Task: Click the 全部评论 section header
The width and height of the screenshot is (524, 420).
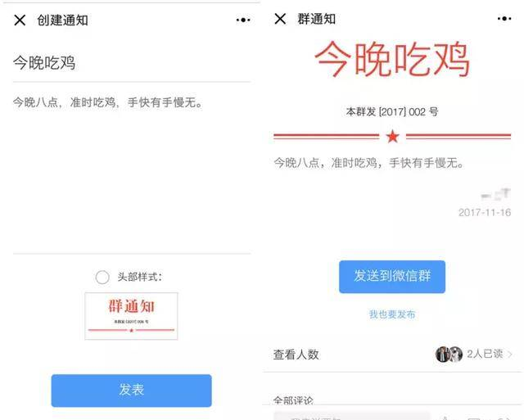Action: pyautogui.click(x=293, y=400)
